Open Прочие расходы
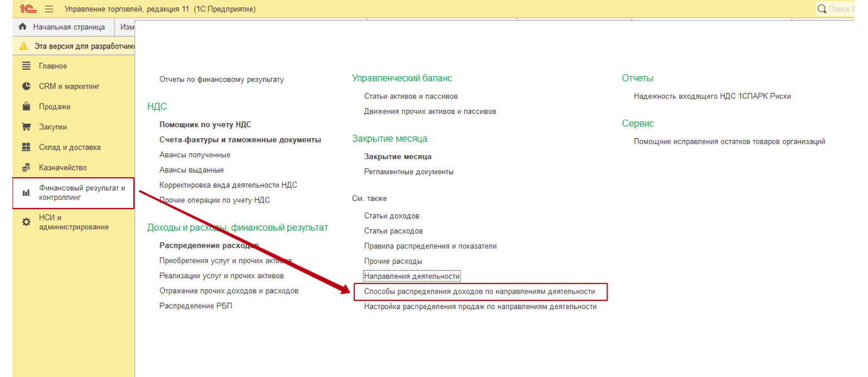This screenshot has width=868, height=377. click(x=393, y=261)
